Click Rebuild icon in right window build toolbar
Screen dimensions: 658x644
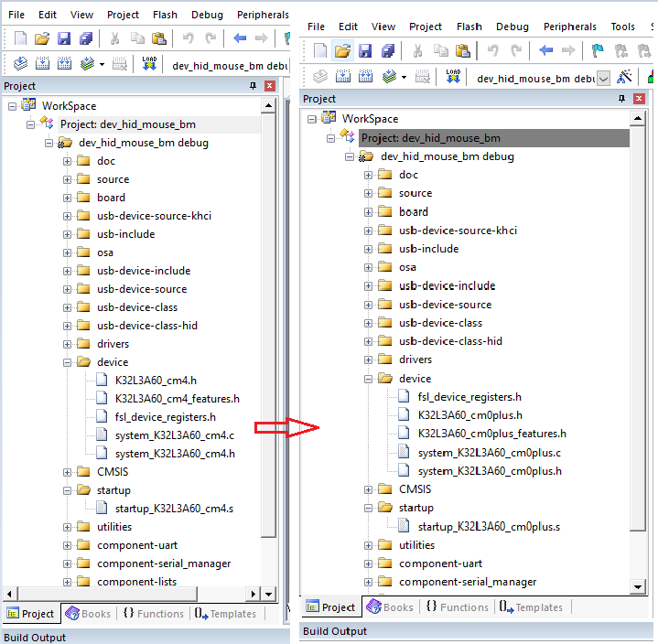pyautogui.click(x=366, y=77)
